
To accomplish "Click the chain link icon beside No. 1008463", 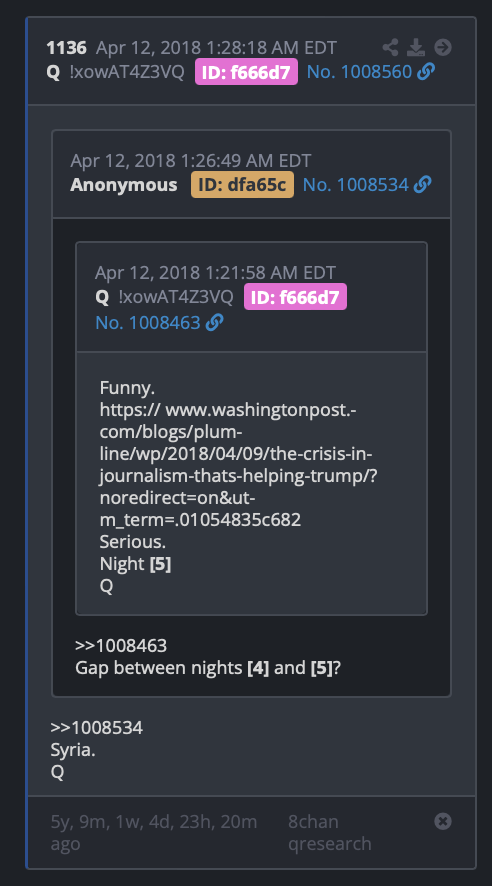I will pyautogui.click(x=215, y=323).
